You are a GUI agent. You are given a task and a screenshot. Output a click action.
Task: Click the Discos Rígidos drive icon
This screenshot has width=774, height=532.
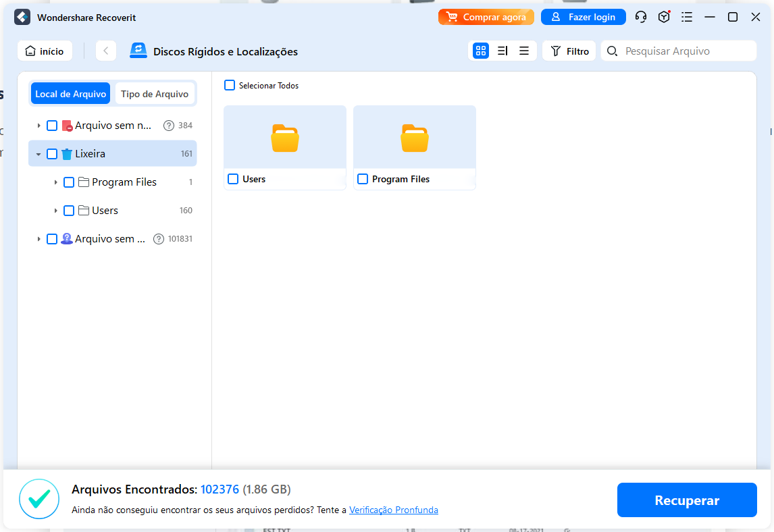point(138,51)
